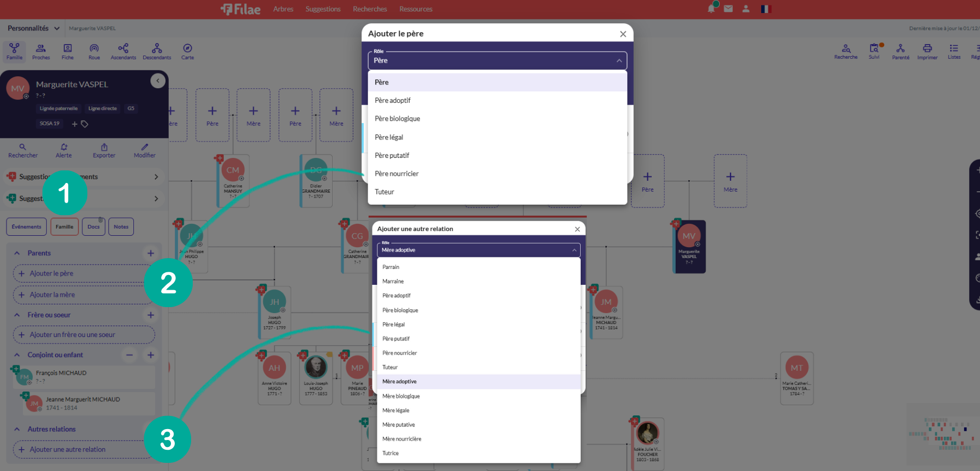Switch to the Événements tab

click(27, 227)
